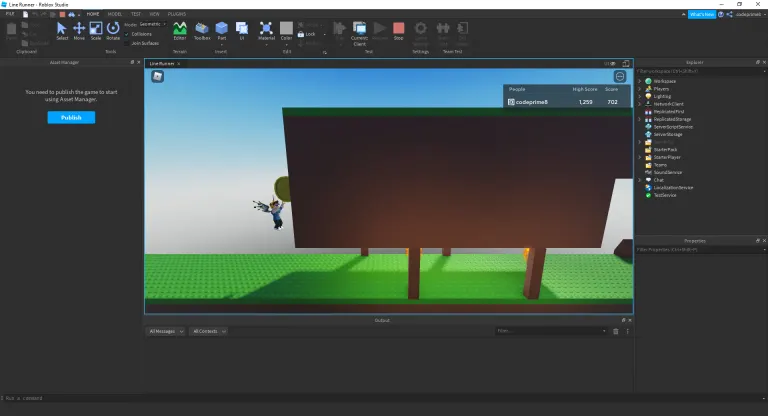This screenshot has width=768, height=416.
Task: Toggle UI visibility eye in viewport tab bar
Action: pos(612,63)
